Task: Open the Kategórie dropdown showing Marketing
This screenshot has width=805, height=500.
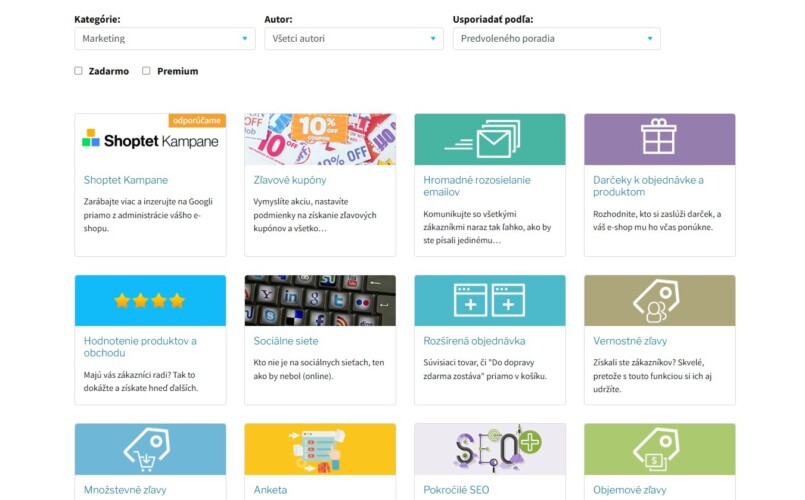Action: point(165,39)
